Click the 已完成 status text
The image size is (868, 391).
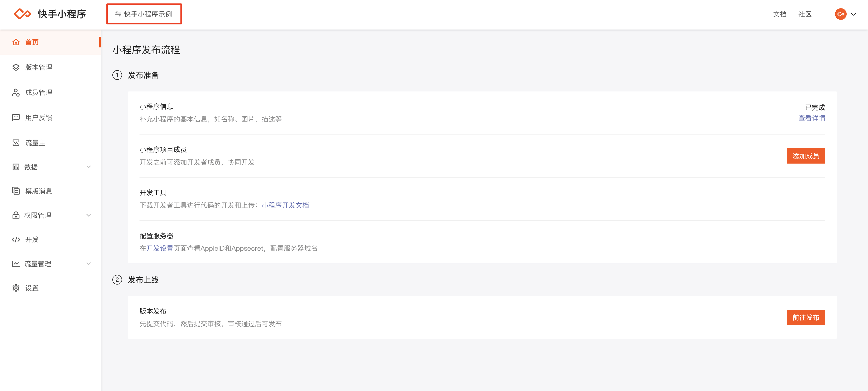[x=815, y=107]
